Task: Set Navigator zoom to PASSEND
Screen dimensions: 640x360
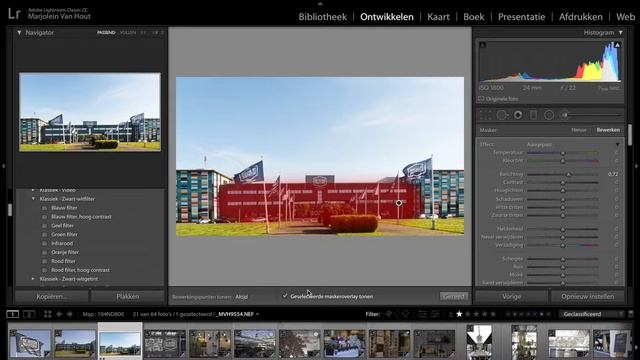Action: click(106, 33)
